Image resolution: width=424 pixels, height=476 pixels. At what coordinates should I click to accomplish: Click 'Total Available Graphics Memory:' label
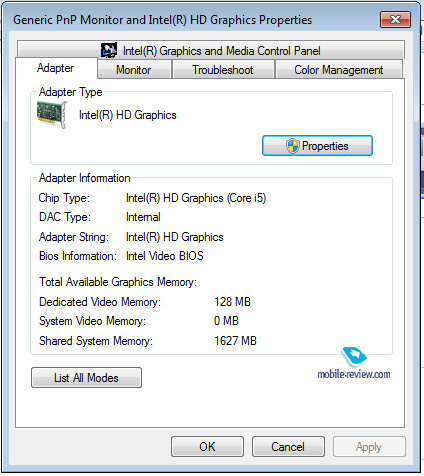click(x=118, y=282)
